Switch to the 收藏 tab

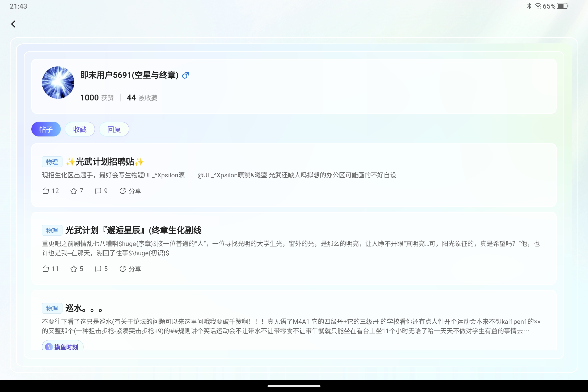(x=80, y=129)
